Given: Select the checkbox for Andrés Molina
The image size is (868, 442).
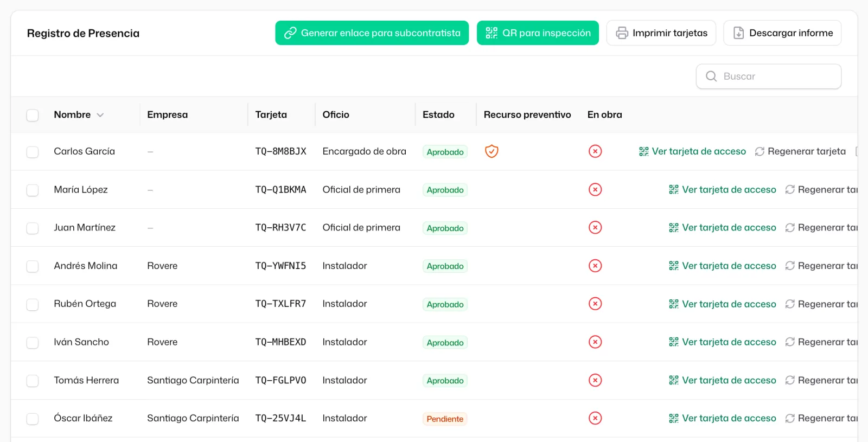Looking at the screenshot, I should pos(33,266).
